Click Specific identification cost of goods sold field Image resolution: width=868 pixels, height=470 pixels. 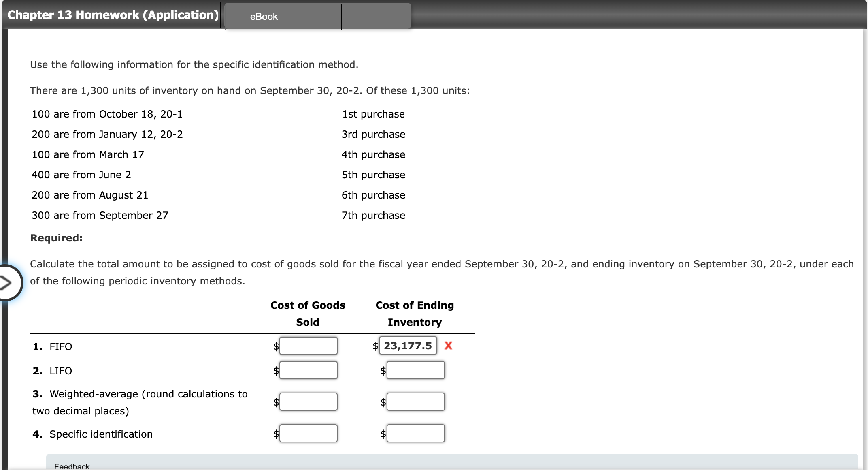[x=308, y=434]
